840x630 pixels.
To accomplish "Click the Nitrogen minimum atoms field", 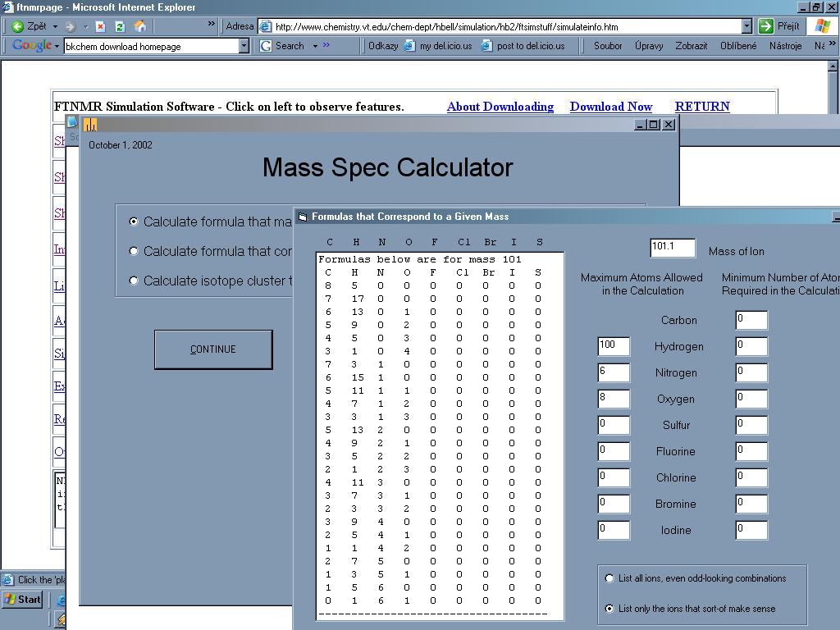I will click(751, 372).
